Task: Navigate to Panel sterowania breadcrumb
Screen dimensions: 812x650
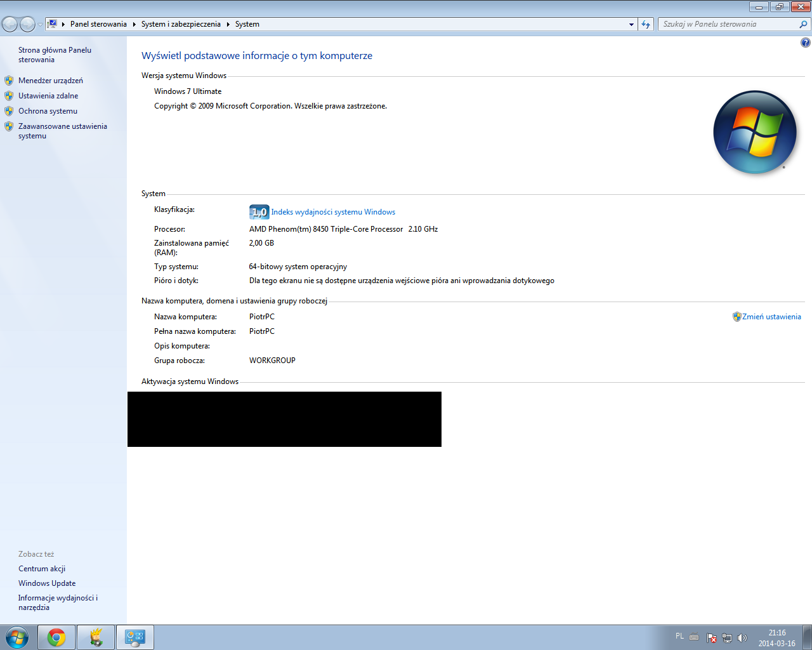Action: coord(99,24)
